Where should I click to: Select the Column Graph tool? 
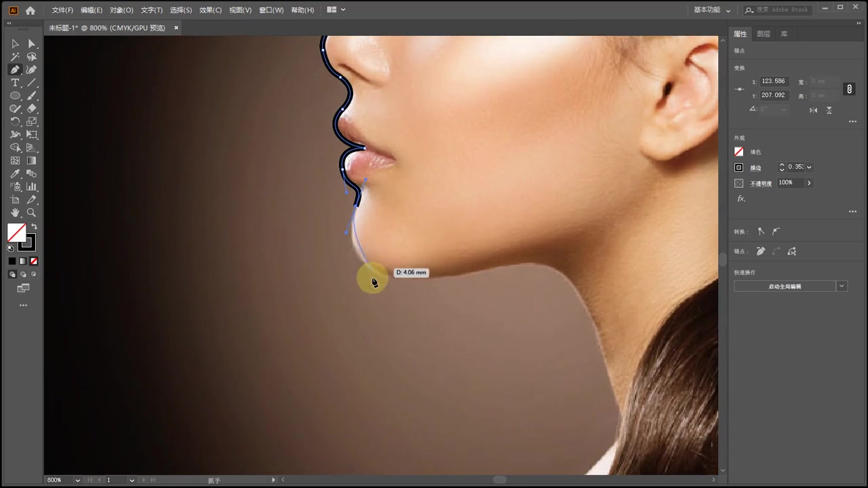coord(31,187)
